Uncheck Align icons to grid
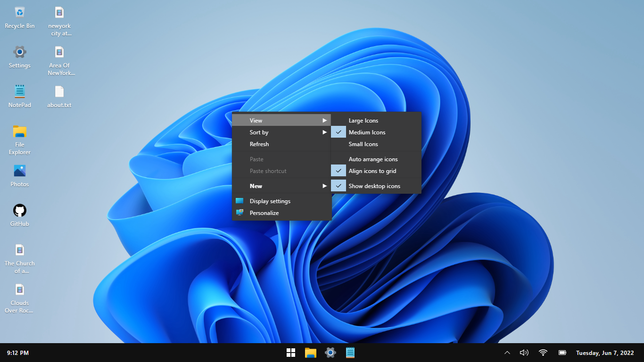The width and height of the screenshot is (644, 362). coord(372,171)
